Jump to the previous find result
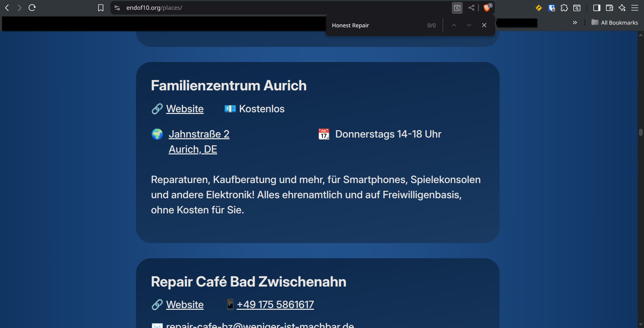644x328 pixels. pyautogui.click(x=454, y=25)
